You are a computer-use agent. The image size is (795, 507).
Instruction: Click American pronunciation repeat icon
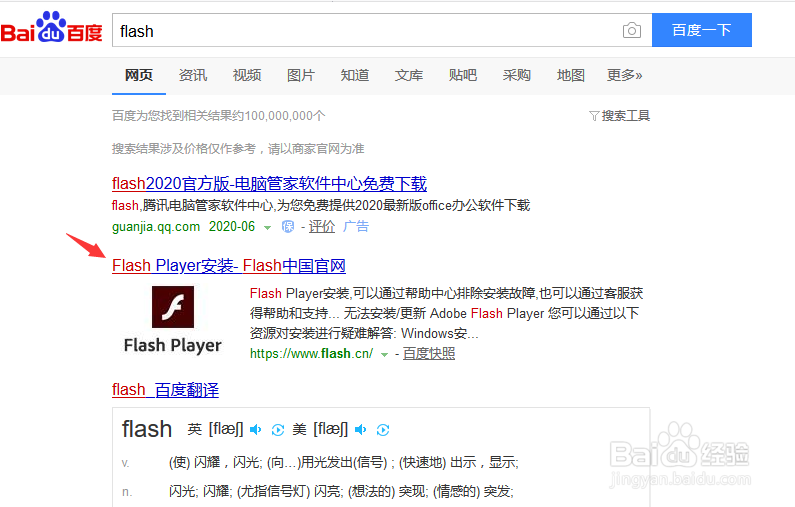(x=383, y=430)
